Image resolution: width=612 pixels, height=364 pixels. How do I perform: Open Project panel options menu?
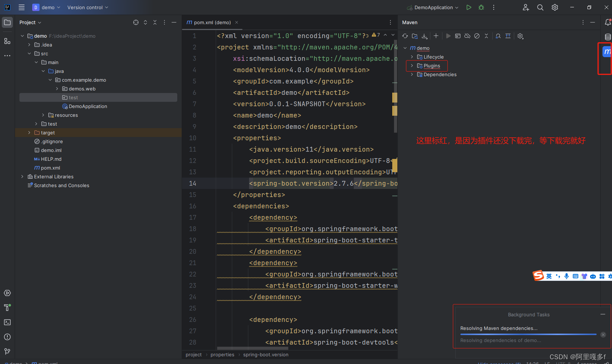[x=164, y=22]
